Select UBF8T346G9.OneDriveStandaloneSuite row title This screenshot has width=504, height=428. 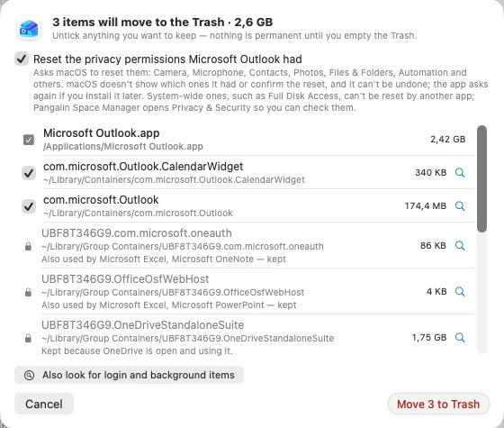(x=143, y=325)
